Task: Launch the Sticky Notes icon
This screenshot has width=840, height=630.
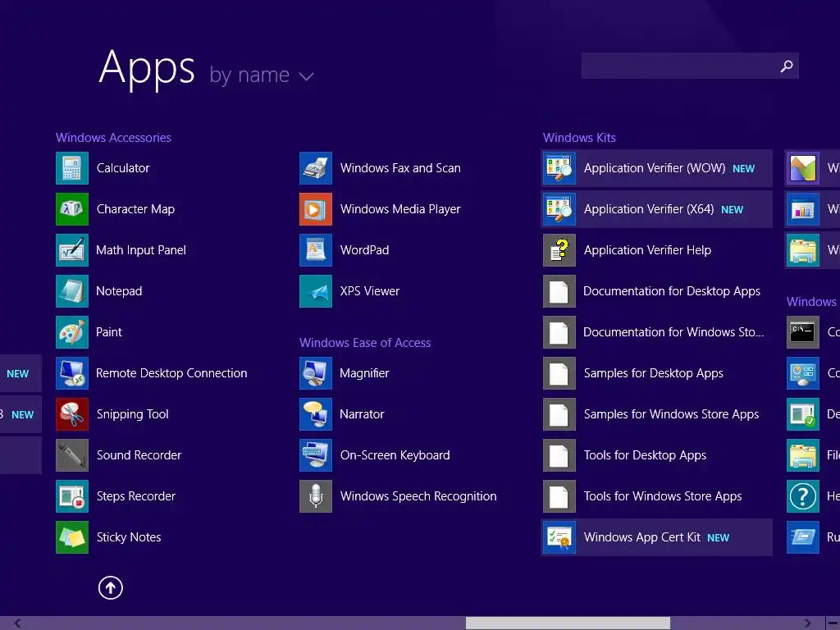Action: (72, 536)
